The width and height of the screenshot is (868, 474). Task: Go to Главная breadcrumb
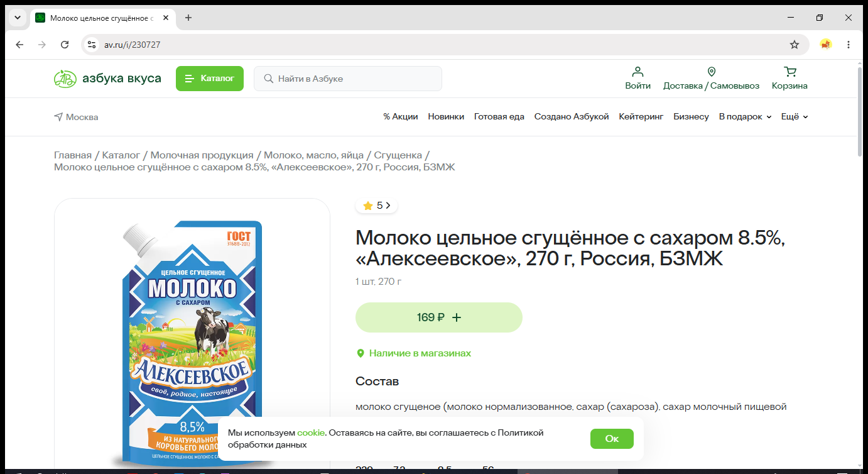73,155
